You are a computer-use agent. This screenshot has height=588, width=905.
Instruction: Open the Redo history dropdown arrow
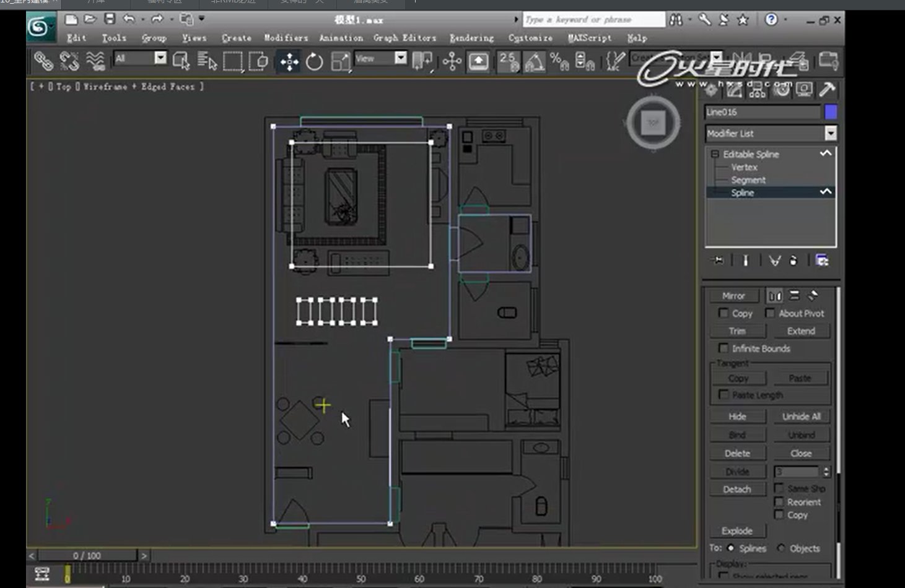click(x=171, y=19)
